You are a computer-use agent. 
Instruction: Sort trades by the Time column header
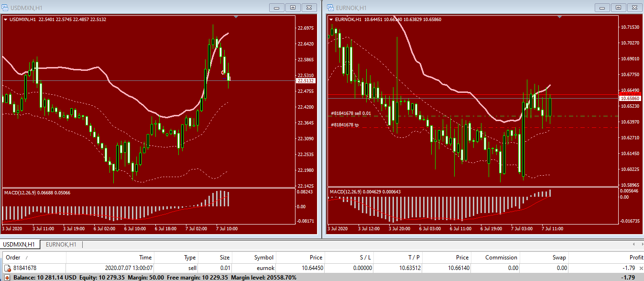pyautogui.click(x=110, y=258)
